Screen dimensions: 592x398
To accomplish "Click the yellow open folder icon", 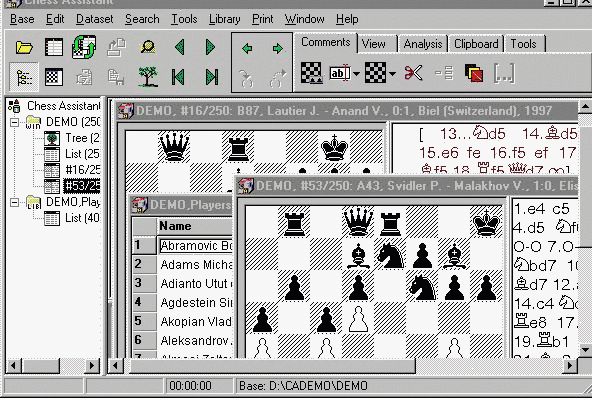I will 24,48.
